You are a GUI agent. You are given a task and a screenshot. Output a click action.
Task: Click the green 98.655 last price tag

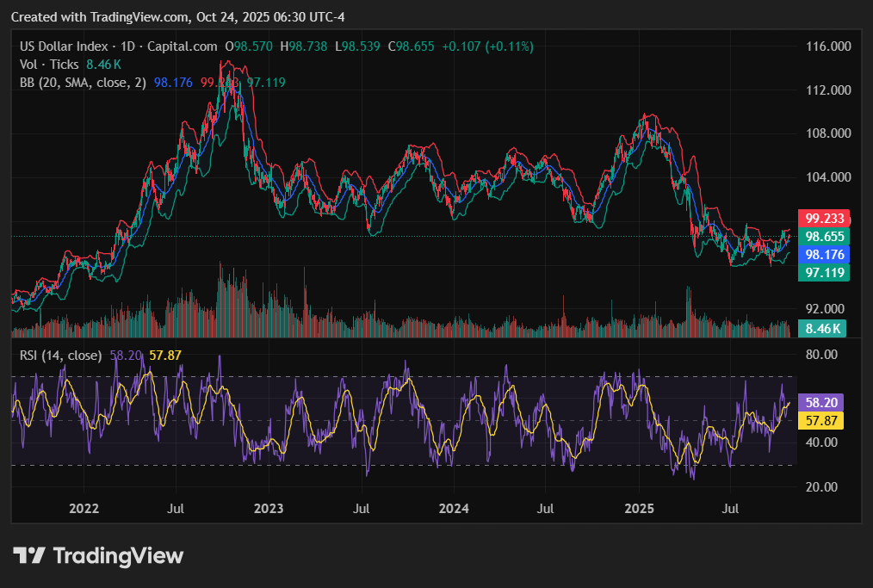tap(824, 236)
